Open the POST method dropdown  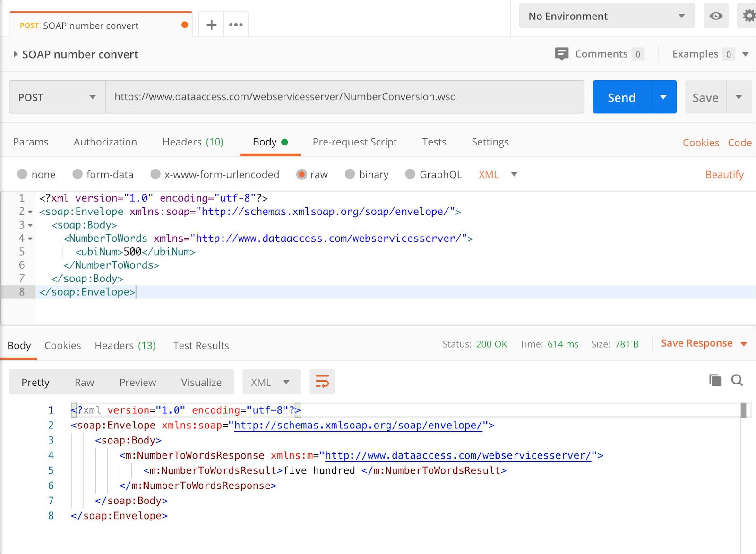tap(57, 97)
